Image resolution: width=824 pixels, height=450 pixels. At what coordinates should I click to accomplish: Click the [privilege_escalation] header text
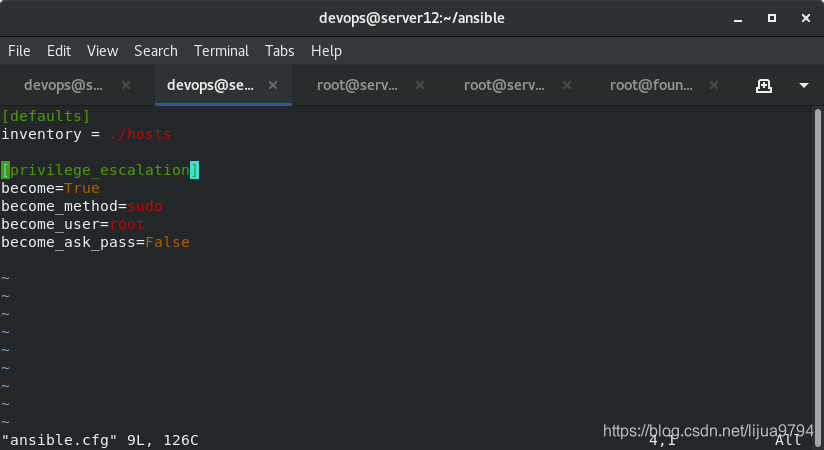(100, 170)
